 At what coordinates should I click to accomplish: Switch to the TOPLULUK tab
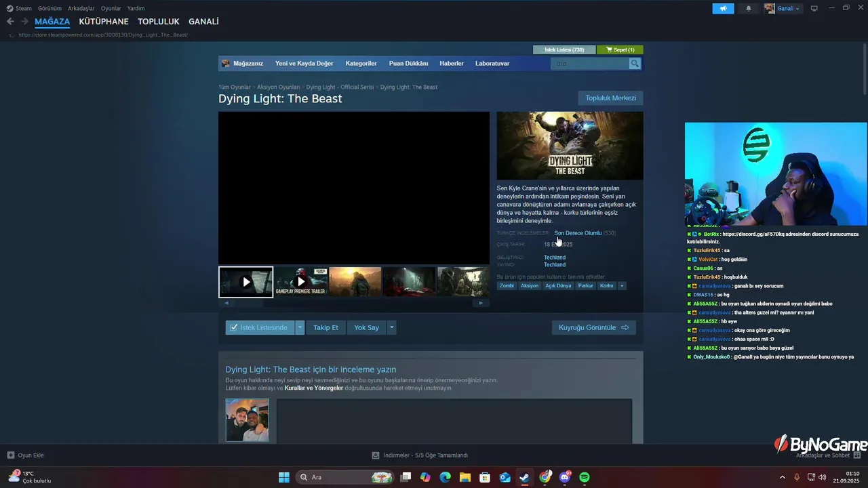tap(159, 22)
